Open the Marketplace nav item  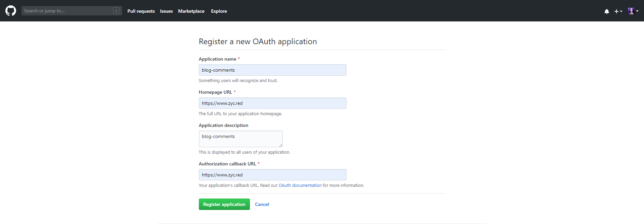(191, 11)
